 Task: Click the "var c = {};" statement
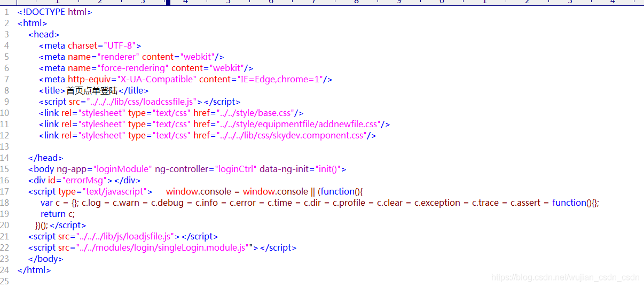tap(60, 203)
